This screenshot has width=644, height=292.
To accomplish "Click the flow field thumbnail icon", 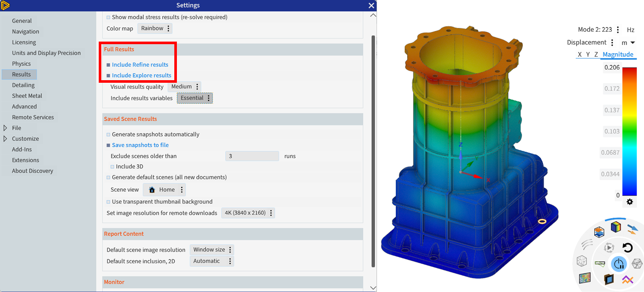I will coord(585,278).
